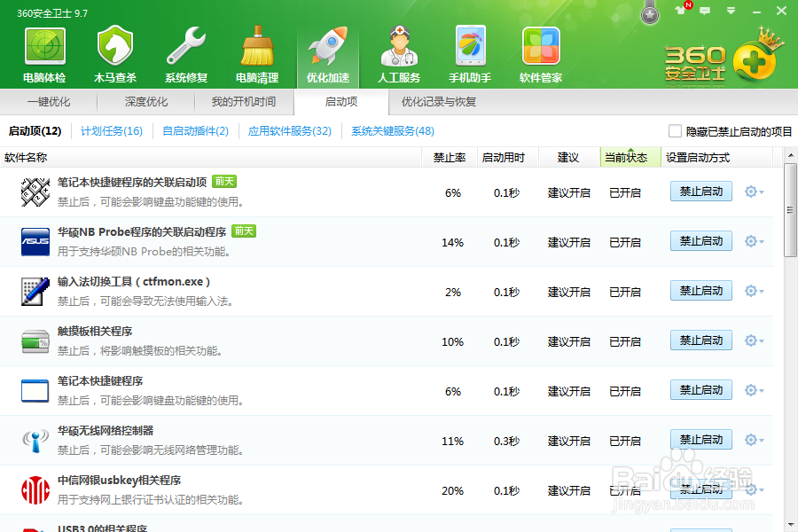Open gear options for 笔记本快捷键程序的关联启动项
Screen dimensions: 798x532
[x=755, y=192]
